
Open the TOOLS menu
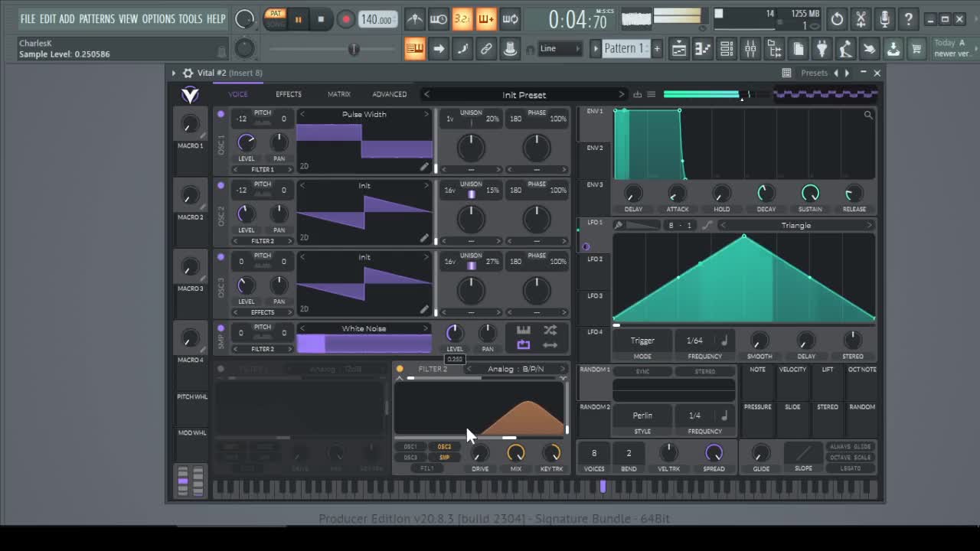(191, 19)
